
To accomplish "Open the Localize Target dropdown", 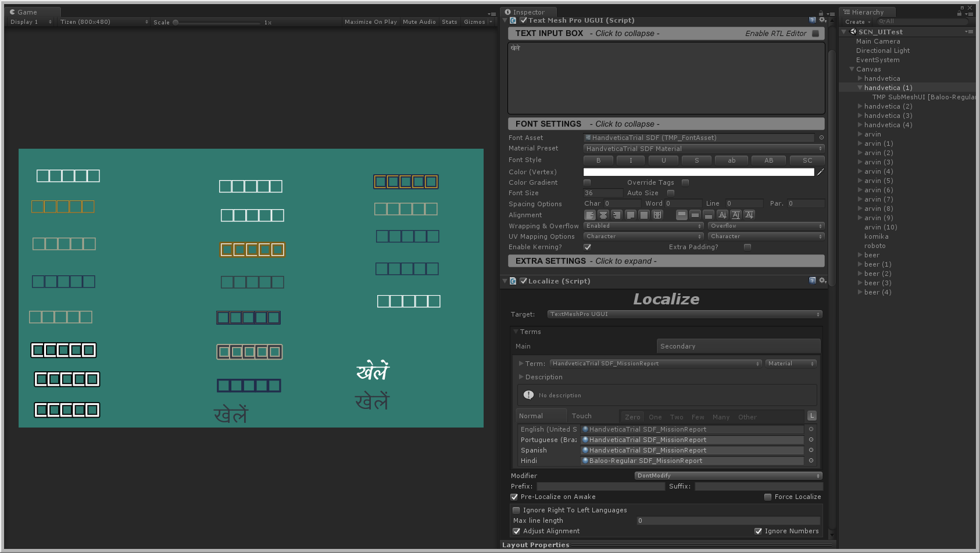I will pos(684,314).
